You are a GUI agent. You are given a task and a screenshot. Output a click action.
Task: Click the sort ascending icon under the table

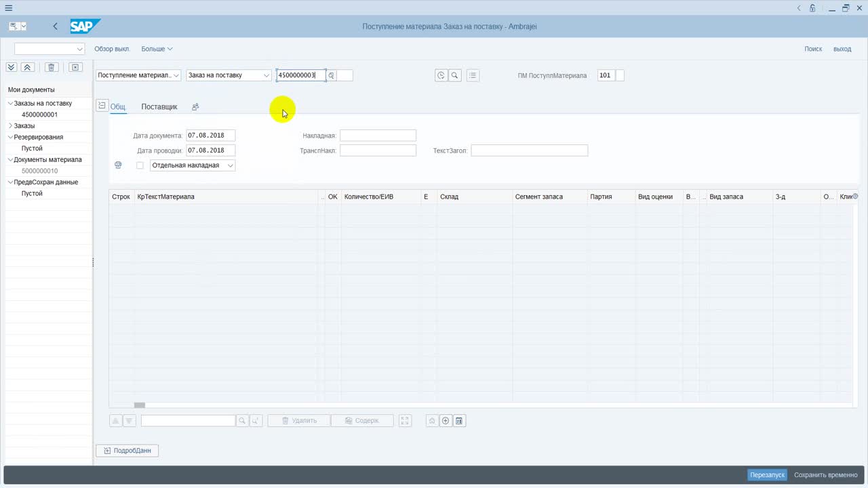point(115,421)
